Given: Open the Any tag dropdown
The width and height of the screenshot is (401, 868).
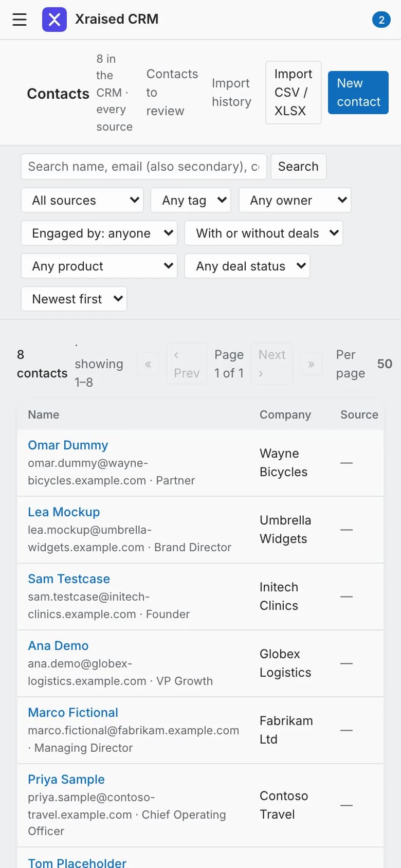Looking at the screenshot, I should 191,200.
